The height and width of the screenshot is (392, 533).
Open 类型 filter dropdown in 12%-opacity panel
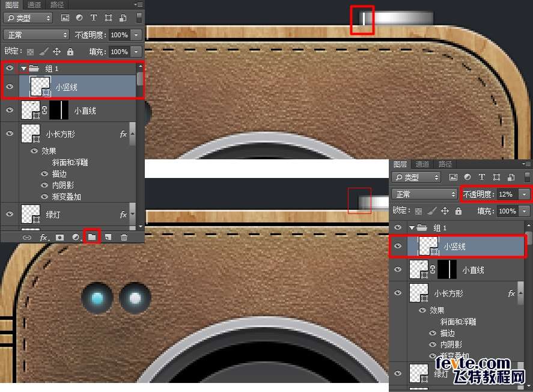pos(416,177)
